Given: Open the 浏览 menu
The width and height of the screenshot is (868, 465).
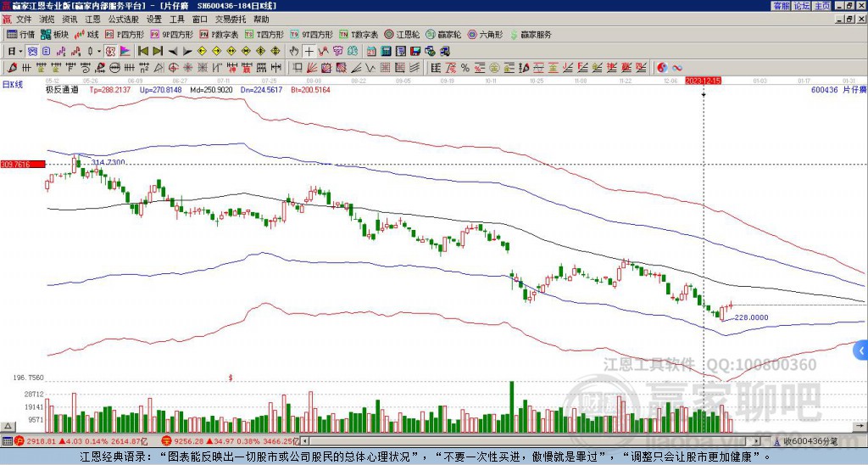Looking at the screenshot, I should tap(47, 20).
